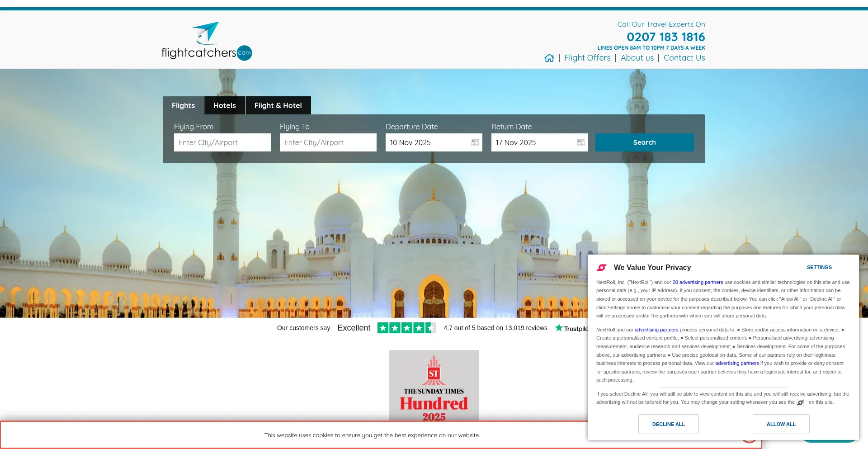
Task: Go to the About us page
Action: tap(637, 58)
